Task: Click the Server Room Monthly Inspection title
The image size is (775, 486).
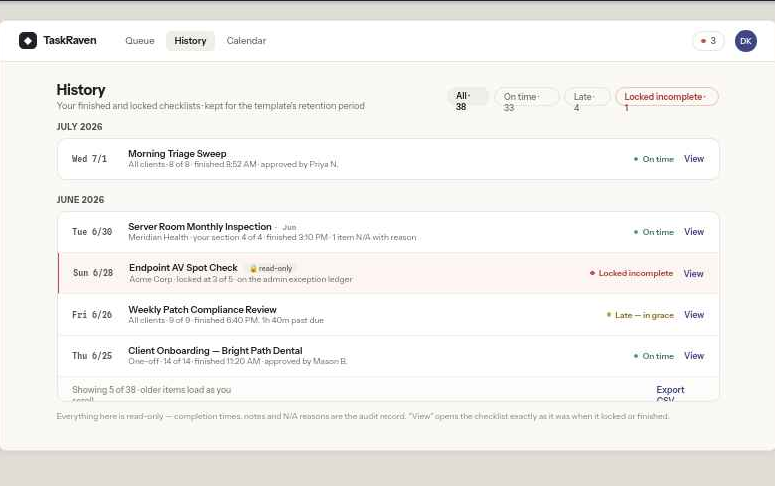Action: coord(200,226)
